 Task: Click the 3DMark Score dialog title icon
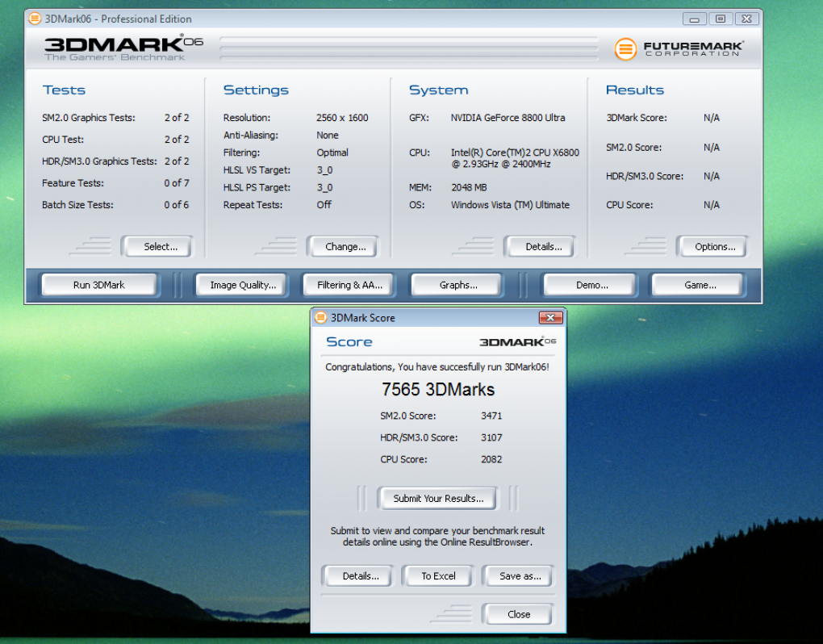pyautogui.click(x=320, y=317)
